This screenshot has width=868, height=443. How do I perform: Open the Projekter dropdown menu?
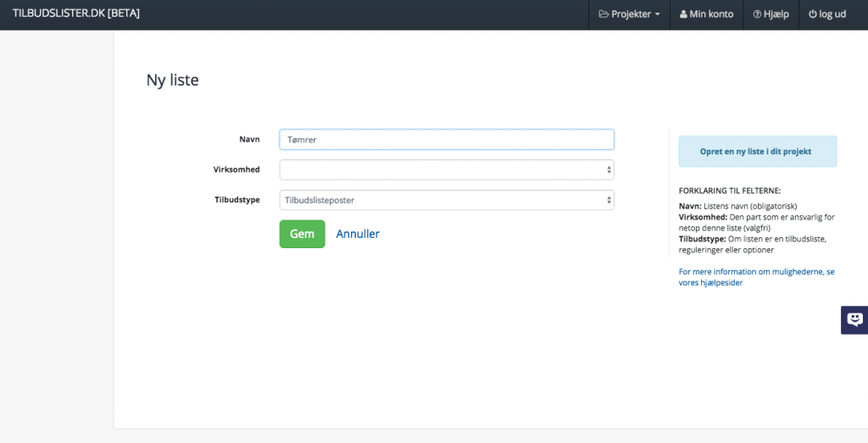[x=630, y=14]
